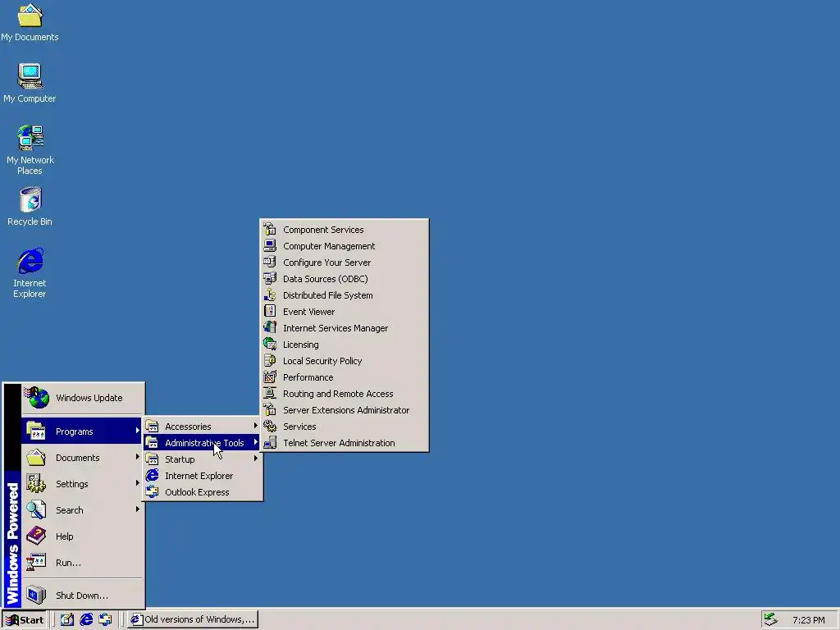Image resolution: width=840 pixels, height=630 pixels.
Task: Launch Outlook Express from quick launch bar
Action: [x=106, y=619]
